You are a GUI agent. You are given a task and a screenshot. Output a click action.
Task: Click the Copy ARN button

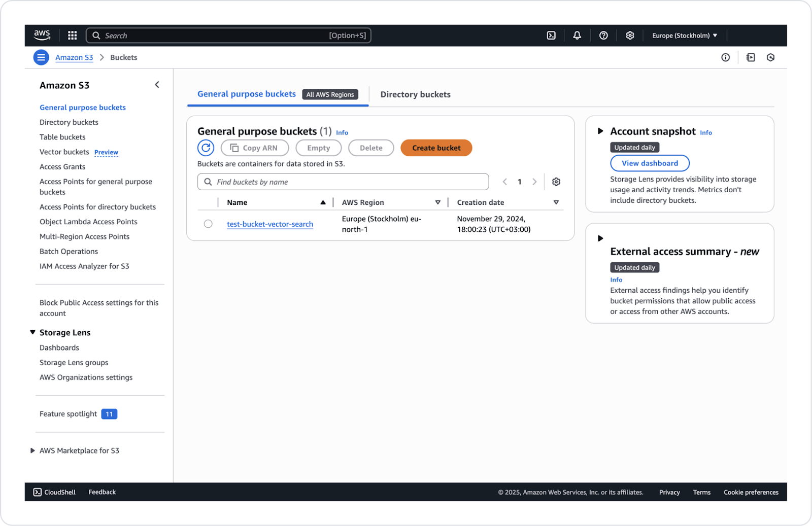255,148
